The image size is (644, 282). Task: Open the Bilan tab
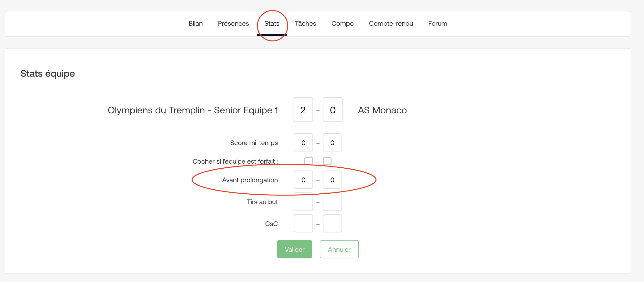point(195,24)
